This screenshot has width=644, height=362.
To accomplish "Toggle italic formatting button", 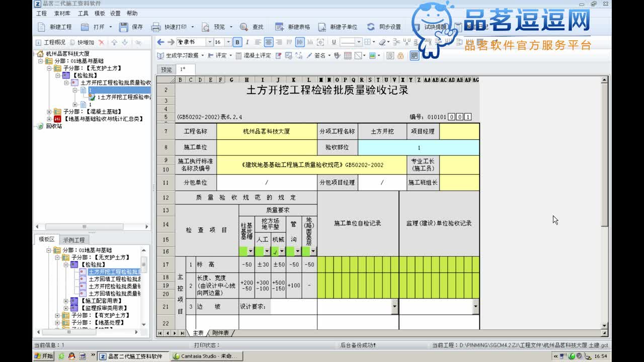I will coord(247,42).
